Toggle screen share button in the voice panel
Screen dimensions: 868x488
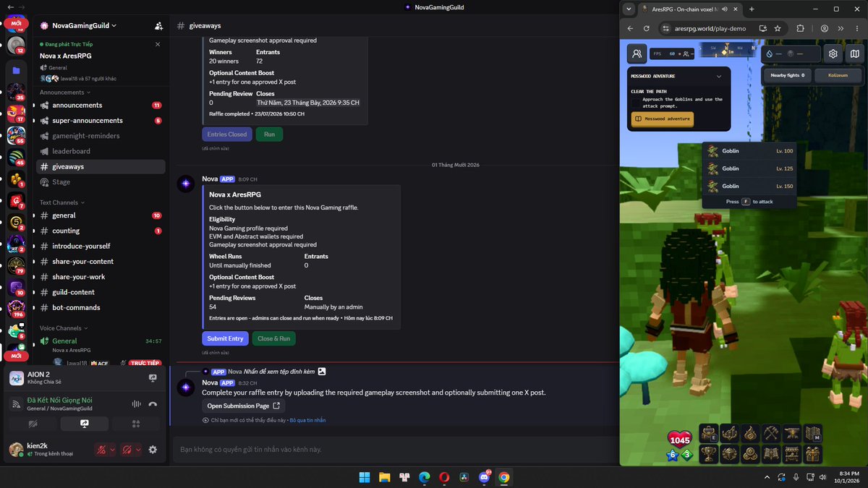[x=85, y=424]
